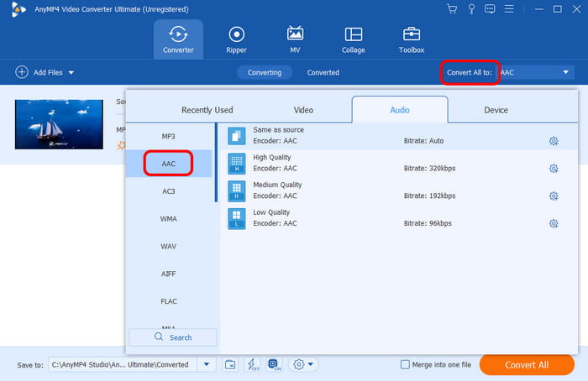Screen dimensions: 588x381
Task: Select MP3 format in list
Action: [x=168, y=136]
